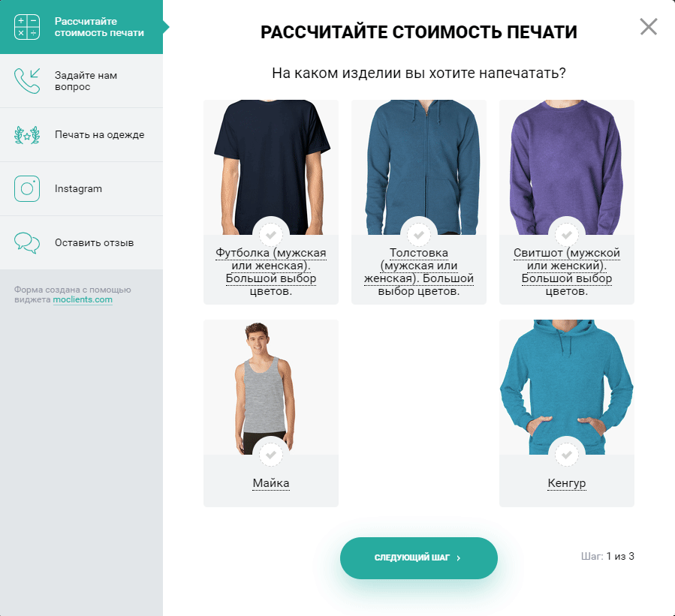Open the moclients.com link
The height and width of the screenshot is (616, 675).
83,300
